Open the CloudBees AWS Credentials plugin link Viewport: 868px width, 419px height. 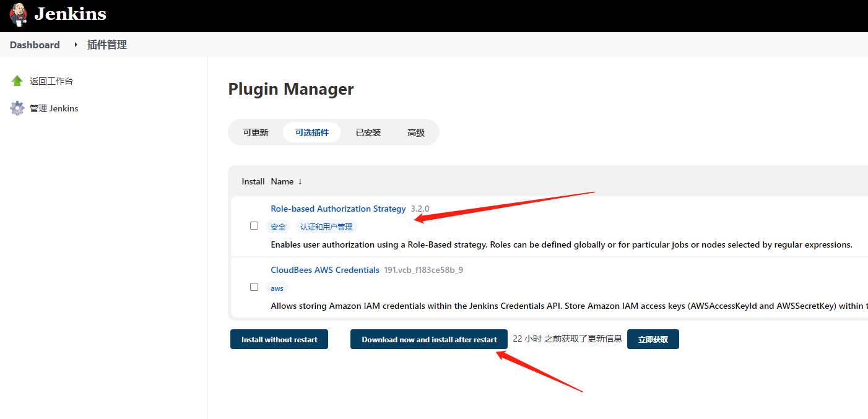325,270
